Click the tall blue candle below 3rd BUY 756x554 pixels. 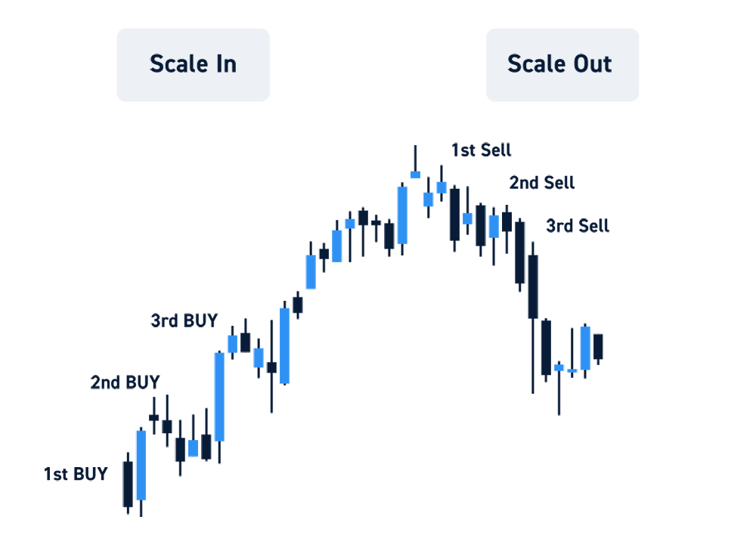[219, 397]
